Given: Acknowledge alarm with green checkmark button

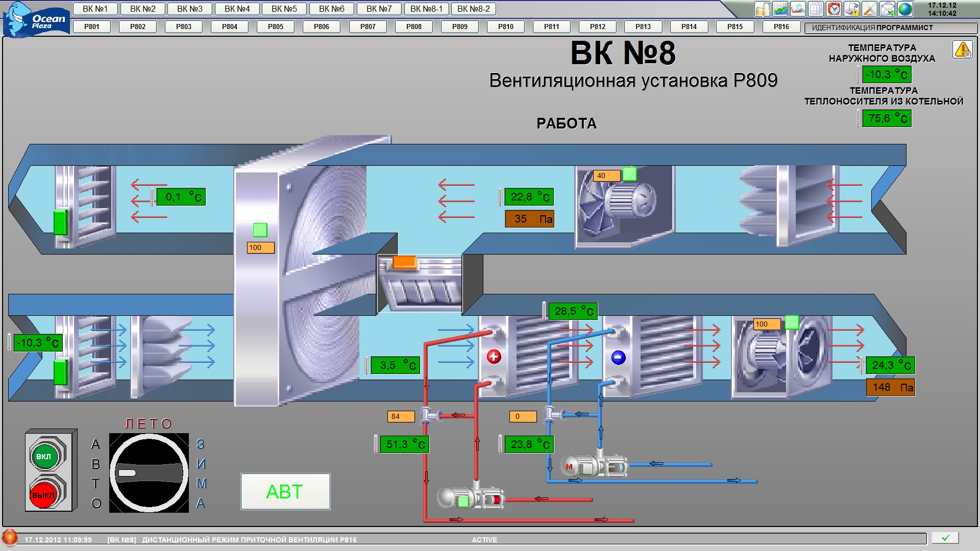Looking at the screenshot, I should click(945, 538).
